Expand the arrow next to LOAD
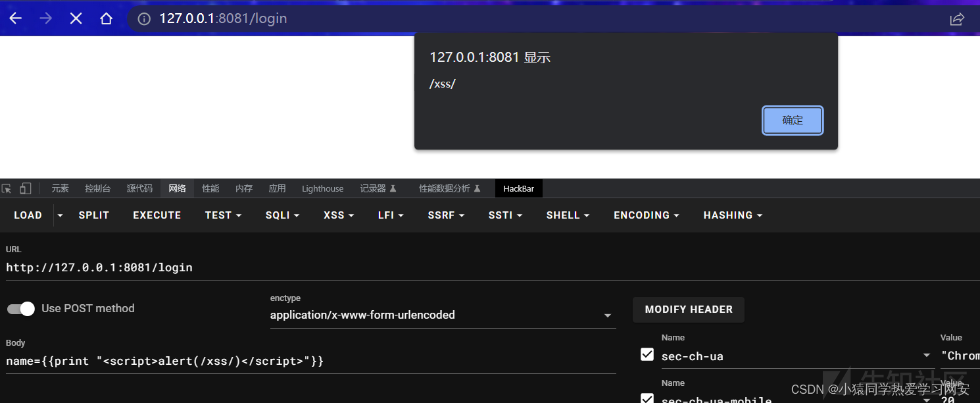The width and height of the screenshot is (980, 403). click(60, 215)
